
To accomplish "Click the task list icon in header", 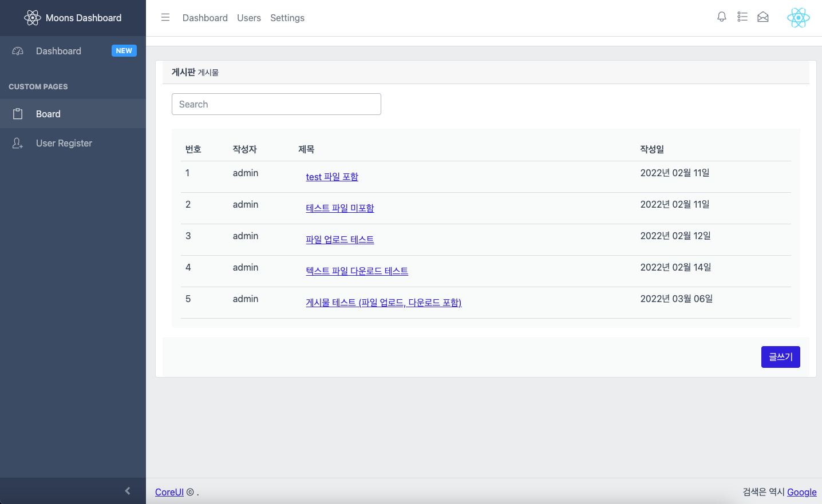I will 742,17.
